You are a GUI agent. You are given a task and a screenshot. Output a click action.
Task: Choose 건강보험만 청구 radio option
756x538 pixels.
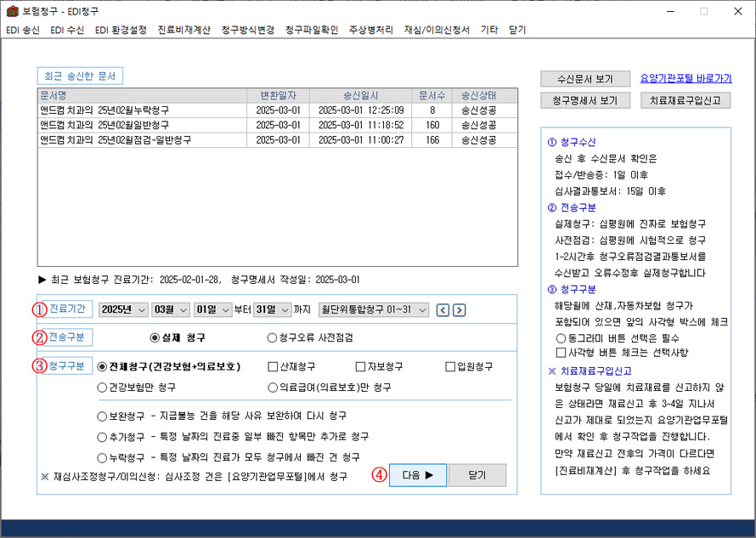click(103, 388)
